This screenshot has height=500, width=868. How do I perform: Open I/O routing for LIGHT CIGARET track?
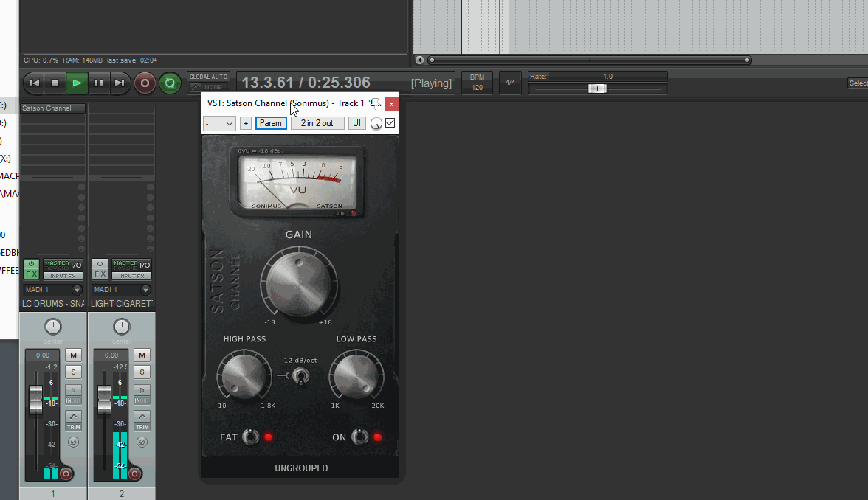pos(145,265)
